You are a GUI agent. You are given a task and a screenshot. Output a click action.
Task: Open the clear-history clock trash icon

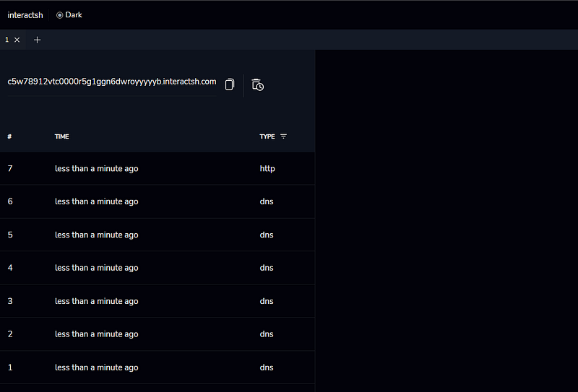click(258, 84)
